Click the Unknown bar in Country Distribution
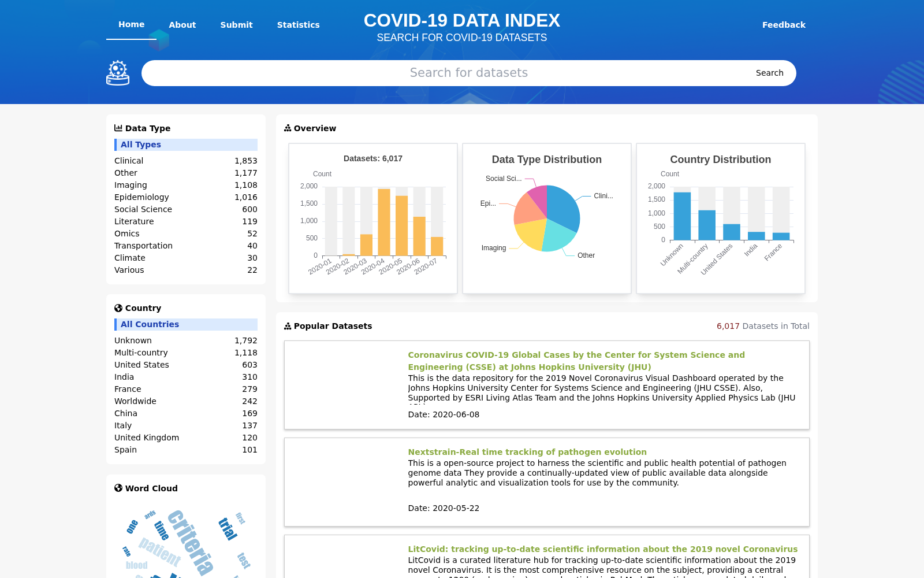The width and height of the screenshot is (924, 578). [682, 216]
